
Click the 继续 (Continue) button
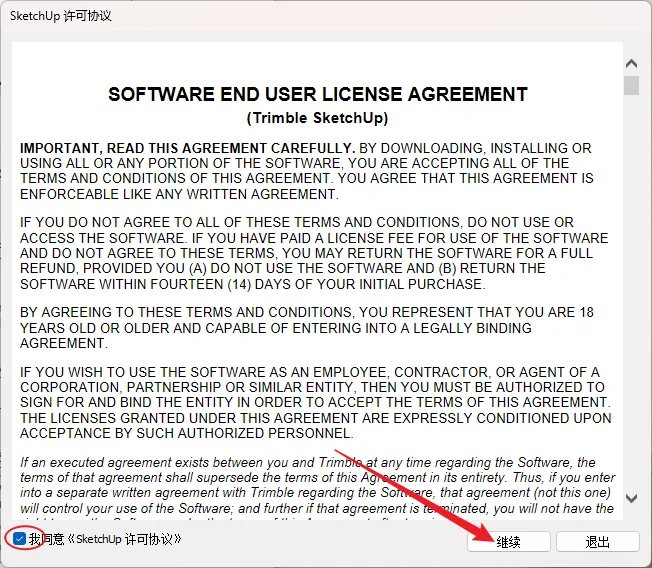pyautogui.click(x=509, y=542)
